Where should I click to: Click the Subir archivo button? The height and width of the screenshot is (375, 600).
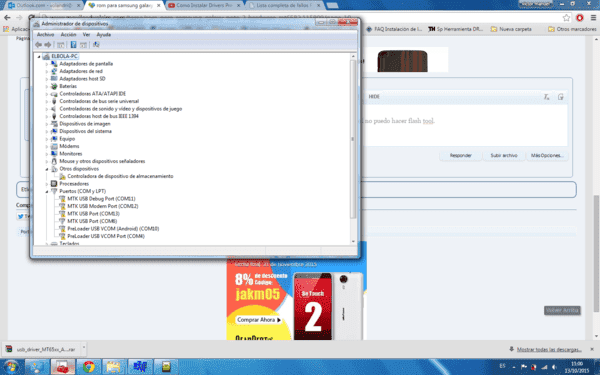coord(504,156)
